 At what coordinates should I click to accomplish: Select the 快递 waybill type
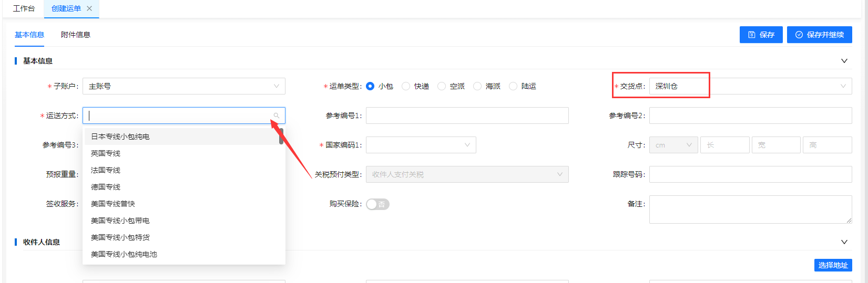tap(406, 86)
